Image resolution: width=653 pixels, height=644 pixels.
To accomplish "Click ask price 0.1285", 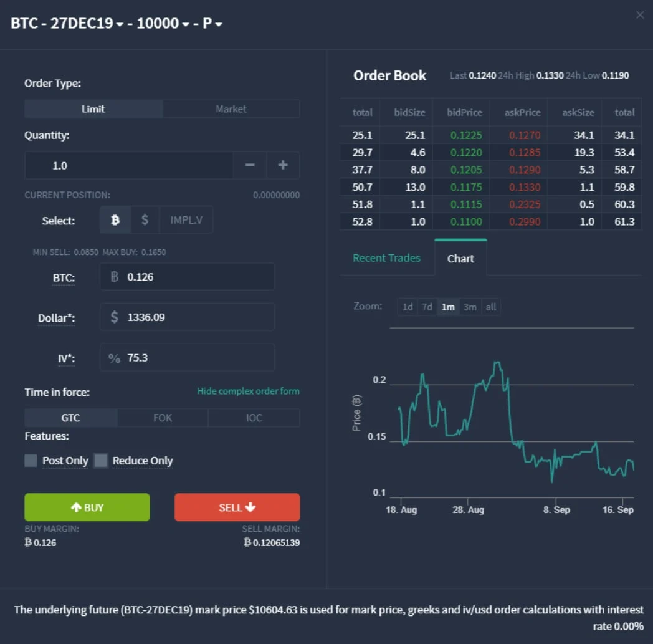I will pos(525,153).
